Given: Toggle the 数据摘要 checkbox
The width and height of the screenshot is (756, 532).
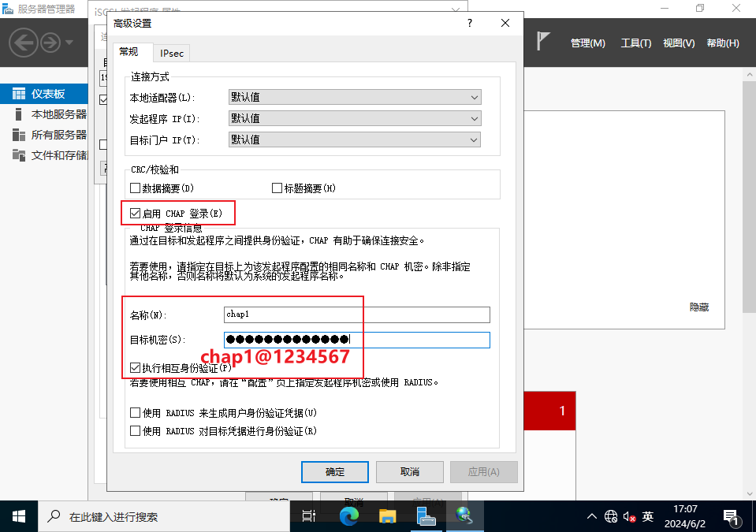Looking at the screenshot, I should click(136, 188).
